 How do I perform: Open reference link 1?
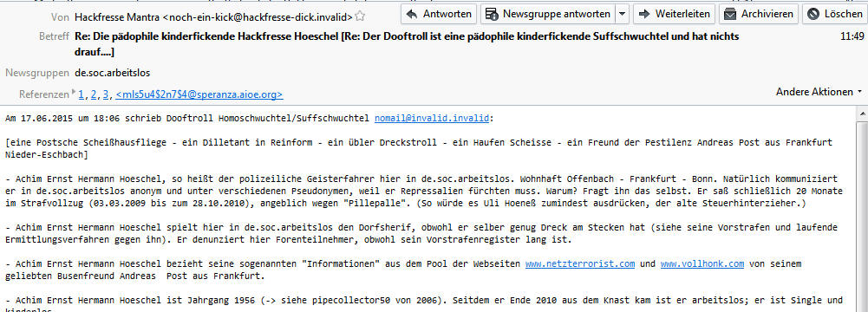coord(82,94)
